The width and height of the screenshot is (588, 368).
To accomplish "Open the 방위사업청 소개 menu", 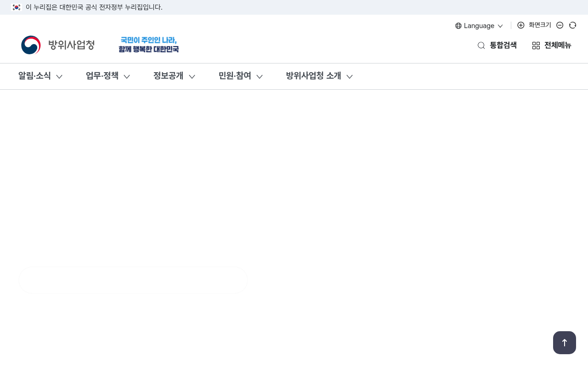I will point(320,76).
